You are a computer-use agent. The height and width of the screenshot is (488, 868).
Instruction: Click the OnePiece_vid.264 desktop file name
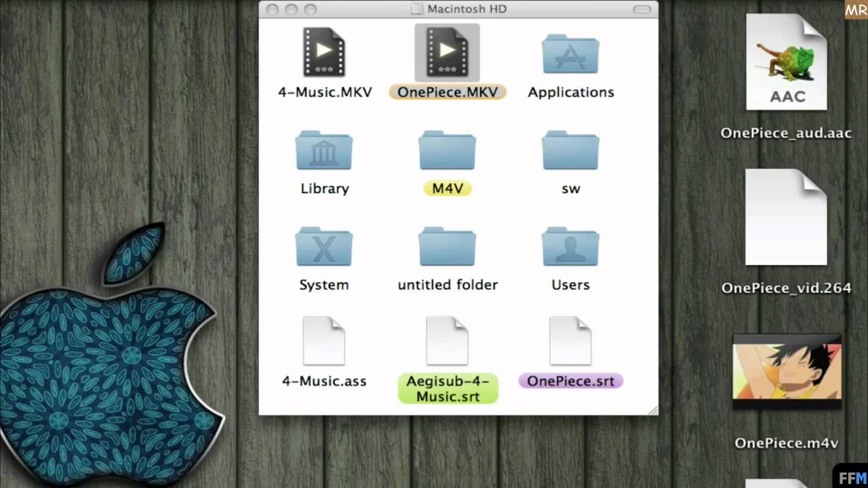786,288
